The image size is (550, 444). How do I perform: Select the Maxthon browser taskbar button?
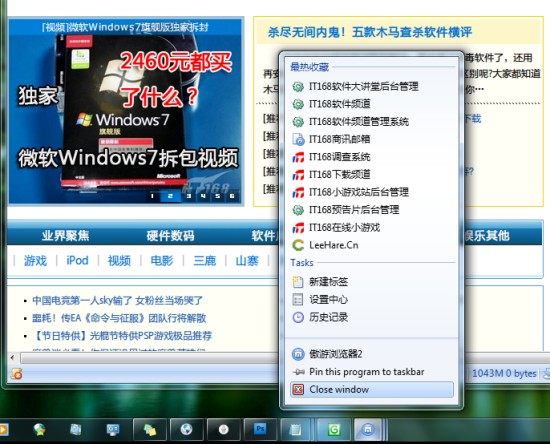click(368, 429)
